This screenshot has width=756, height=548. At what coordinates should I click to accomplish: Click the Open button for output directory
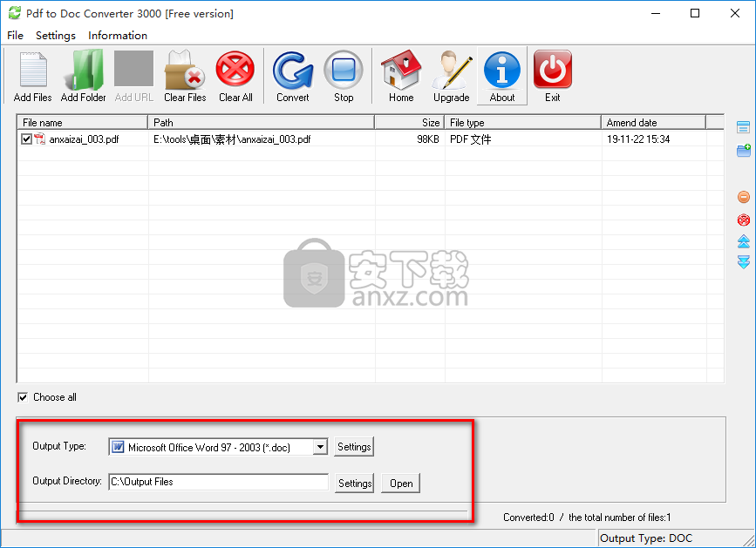click(400, 483)
